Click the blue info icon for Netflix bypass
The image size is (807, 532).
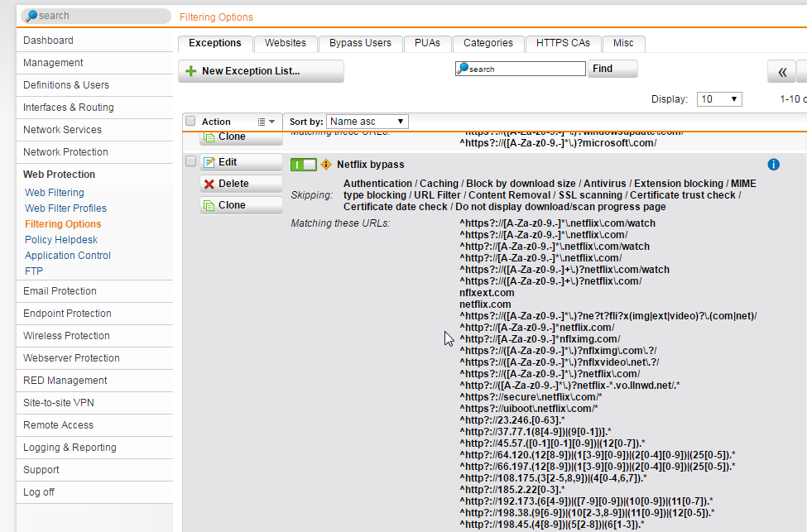[773, 165]
